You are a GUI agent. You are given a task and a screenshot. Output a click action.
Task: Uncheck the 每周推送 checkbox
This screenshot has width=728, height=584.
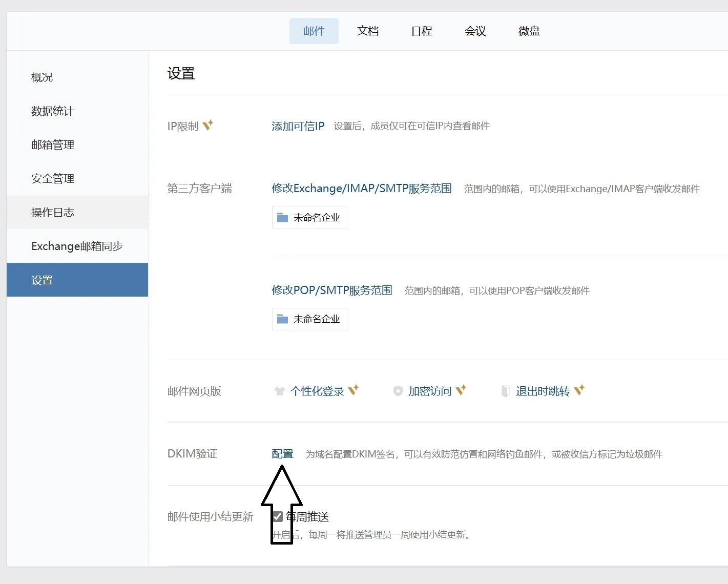coord(278,516)
